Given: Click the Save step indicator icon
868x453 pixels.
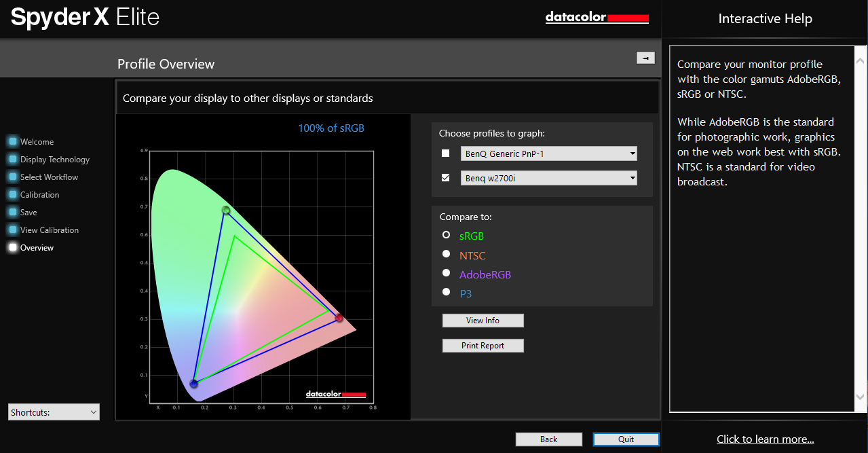Looking at the screenshot, I should (x=13, y=213).
